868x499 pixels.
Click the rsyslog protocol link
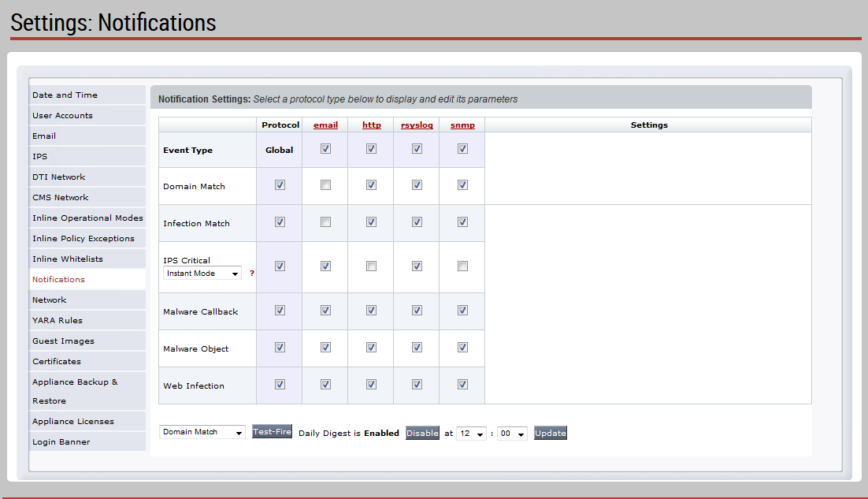pyautogui.click(x=417, y=125)
